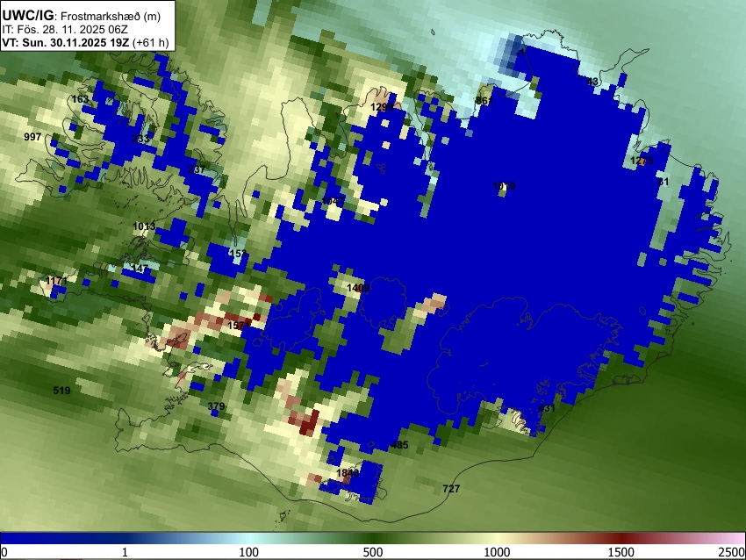Viewport: 746px width, 560px height.
Task: Click the map value label '147'
Action: [140, 269]
